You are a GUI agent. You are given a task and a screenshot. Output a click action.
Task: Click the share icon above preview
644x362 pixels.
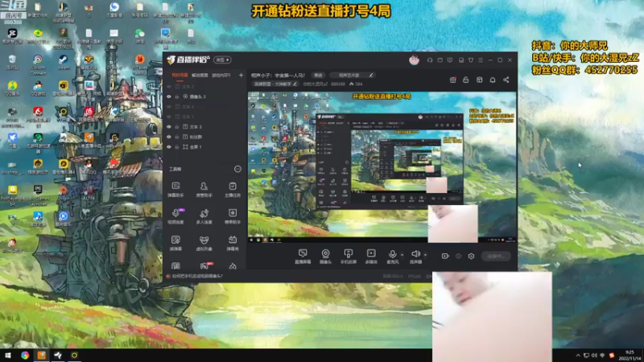tap(506, 80)
